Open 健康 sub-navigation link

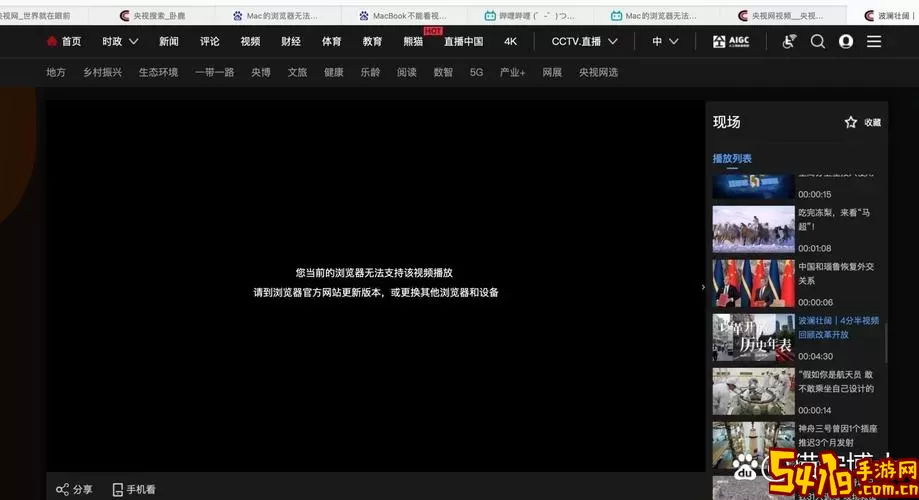333,73
